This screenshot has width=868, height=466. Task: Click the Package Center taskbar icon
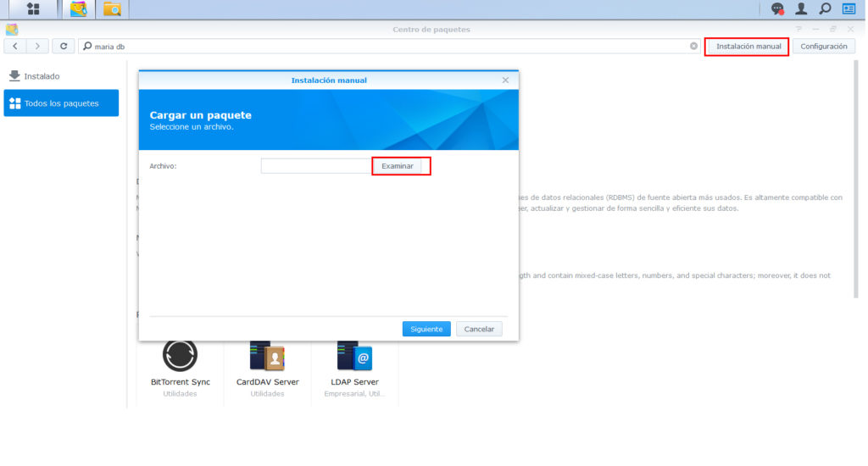pos(78,9)
